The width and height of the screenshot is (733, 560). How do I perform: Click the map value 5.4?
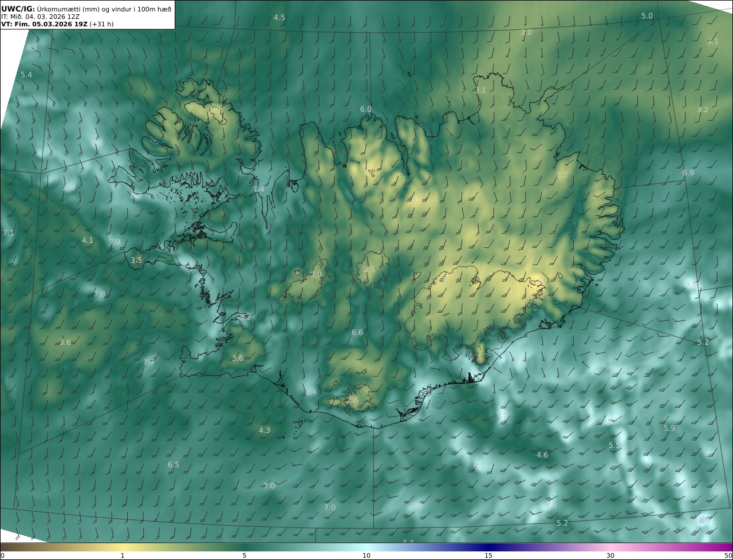(x=26, y=75)
